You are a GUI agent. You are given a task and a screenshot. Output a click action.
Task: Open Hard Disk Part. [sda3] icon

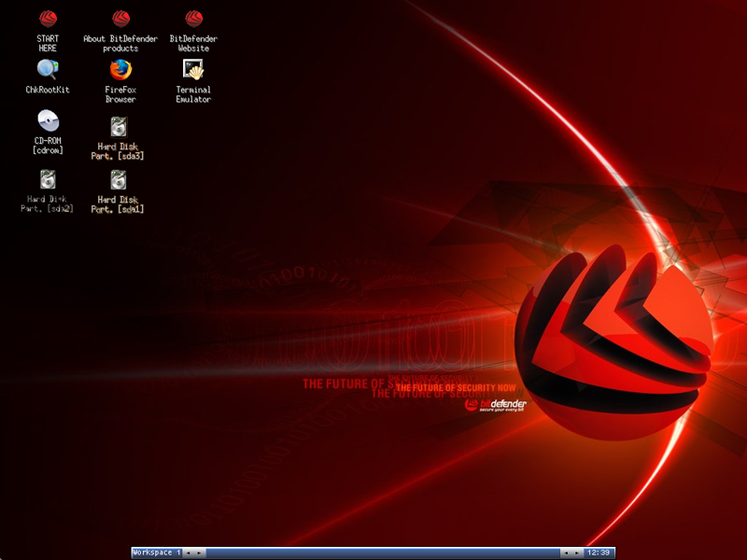[x=119, y=127]
